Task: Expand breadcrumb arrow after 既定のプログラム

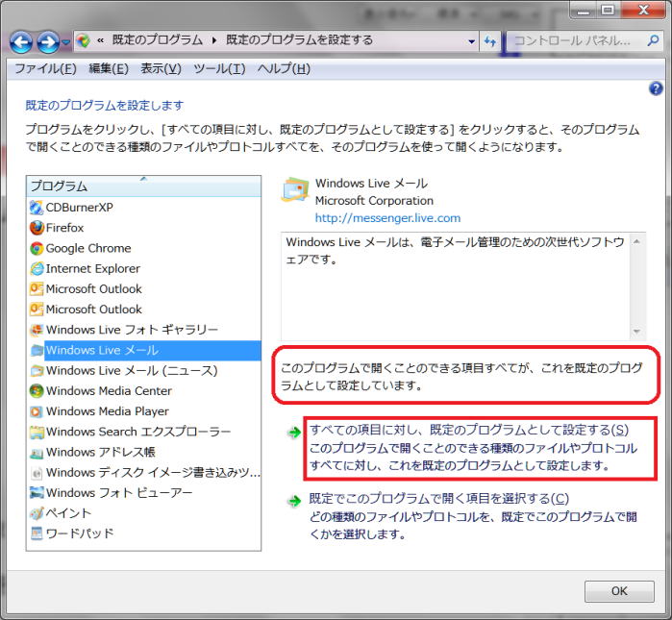Action: coord(213,40)
